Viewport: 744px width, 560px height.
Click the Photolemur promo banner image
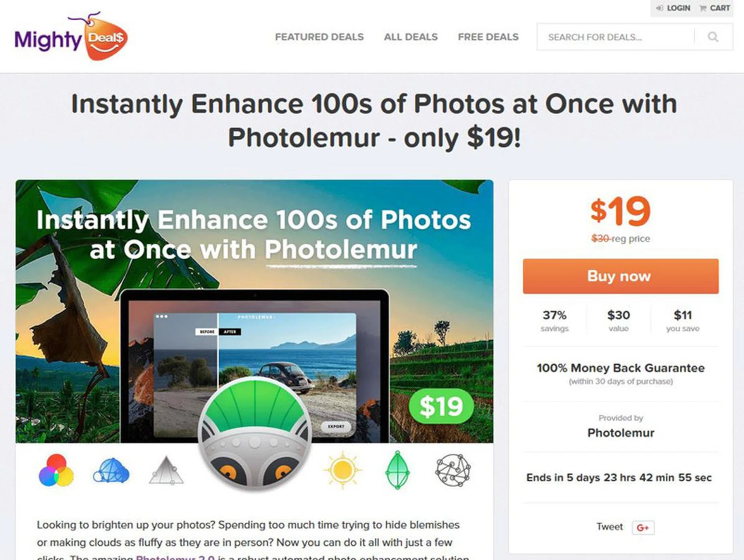[255, 311]
